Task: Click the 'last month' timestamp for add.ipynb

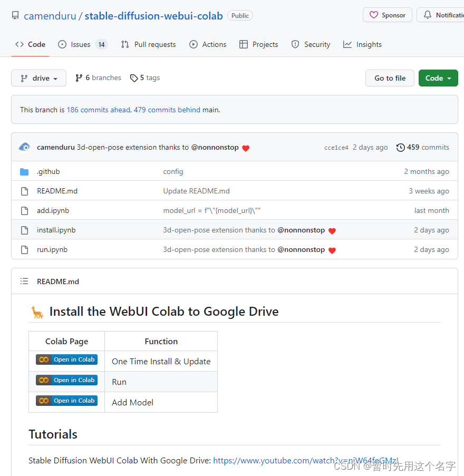Action: 431,210
